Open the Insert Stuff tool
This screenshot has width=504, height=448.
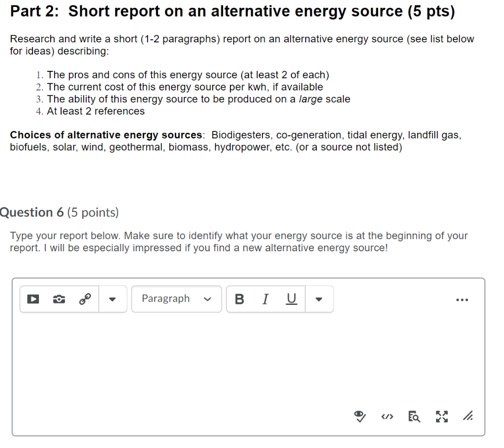coord(32,299)
